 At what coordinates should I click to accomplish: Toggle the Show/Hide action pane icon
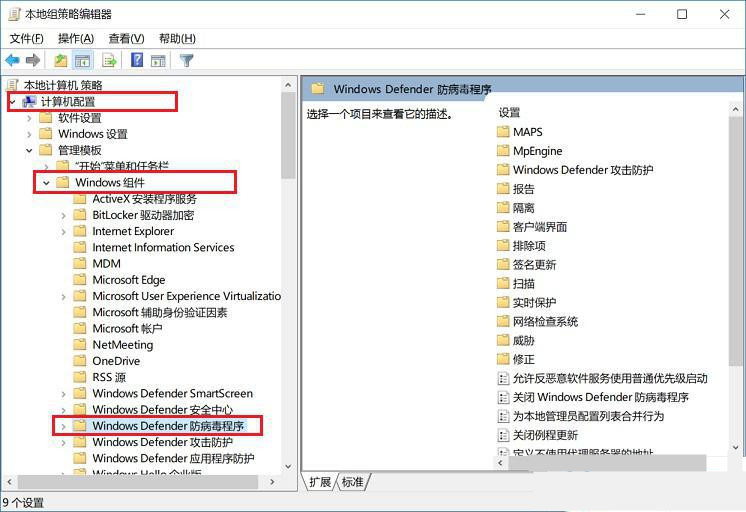pos(158,60)
